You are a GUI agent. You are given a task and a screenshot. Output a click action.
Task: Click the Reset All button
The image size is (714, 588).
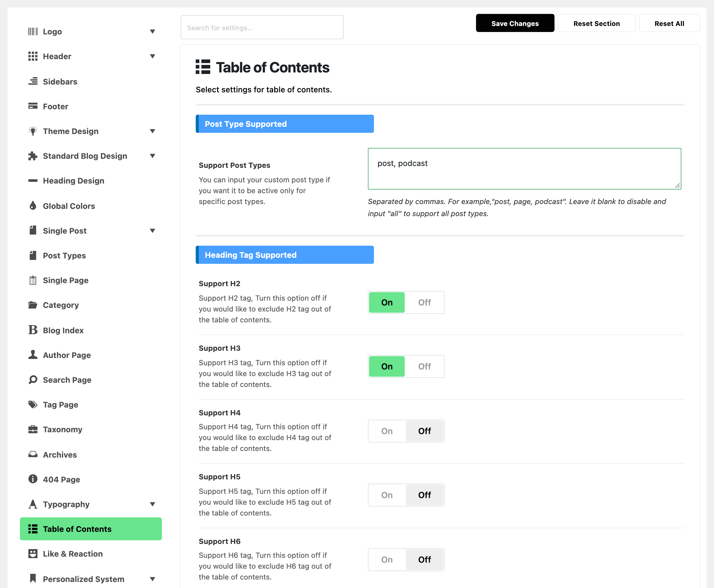[x=669, y=23]
